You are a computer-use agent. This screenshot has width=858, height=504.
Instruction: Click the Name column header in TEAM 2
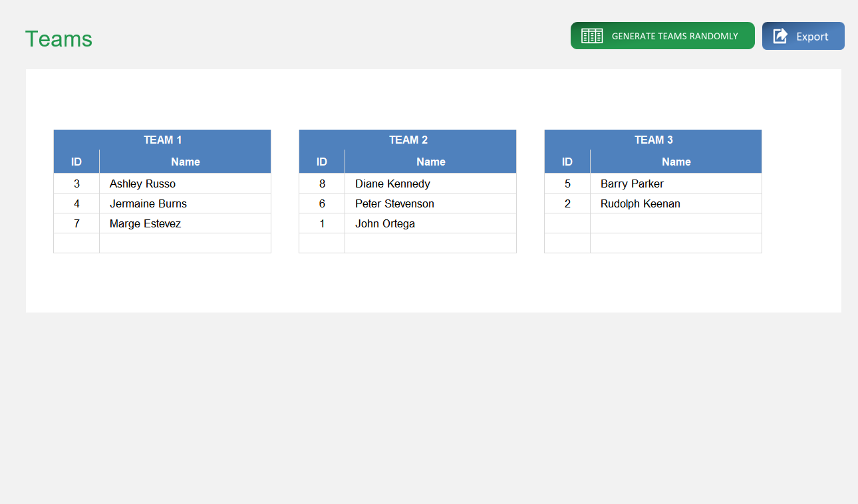(x=430, y=162)
